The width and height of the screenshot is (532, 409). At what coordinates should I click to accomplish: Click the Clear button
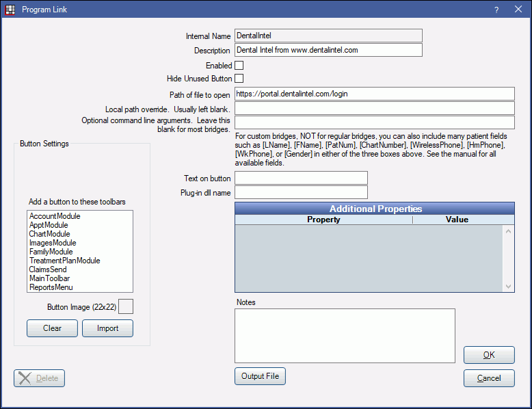52,328
